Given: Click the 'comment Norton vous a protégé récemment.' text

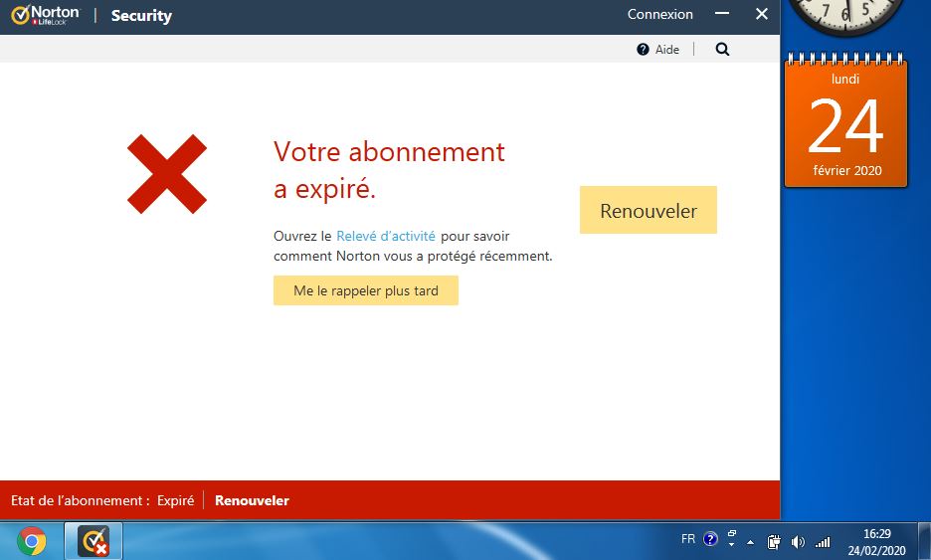Looking at the screenshot, I should point(413,256).
